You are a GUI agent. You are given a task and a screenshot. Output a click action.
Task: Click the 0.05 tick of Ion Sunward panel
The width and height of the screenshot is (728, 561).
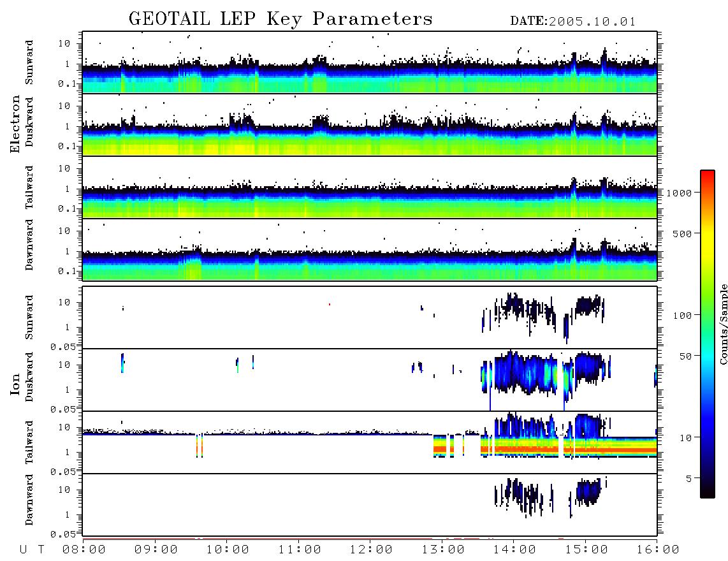(63, 346)
